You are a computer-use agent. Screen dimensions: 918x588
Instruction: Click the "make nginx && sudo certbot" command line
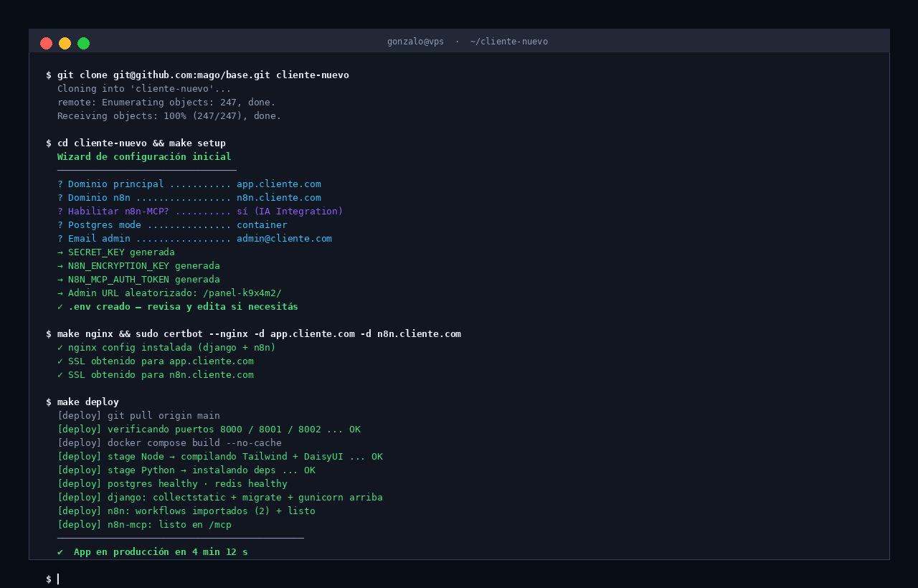coord(253,334)
